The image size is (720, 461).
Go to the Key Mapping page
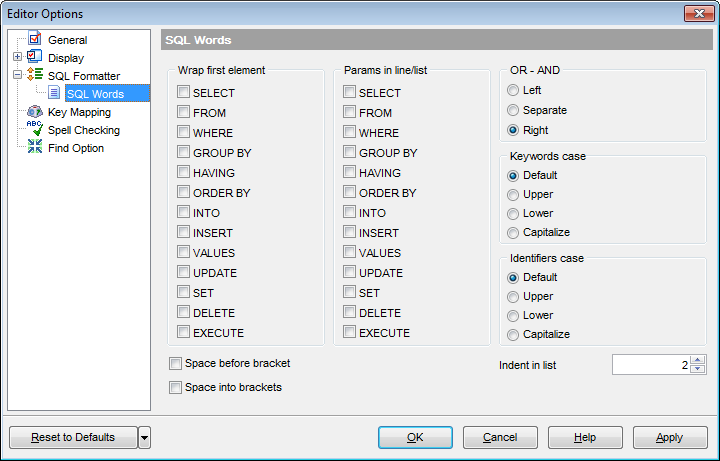coord(79,112)
